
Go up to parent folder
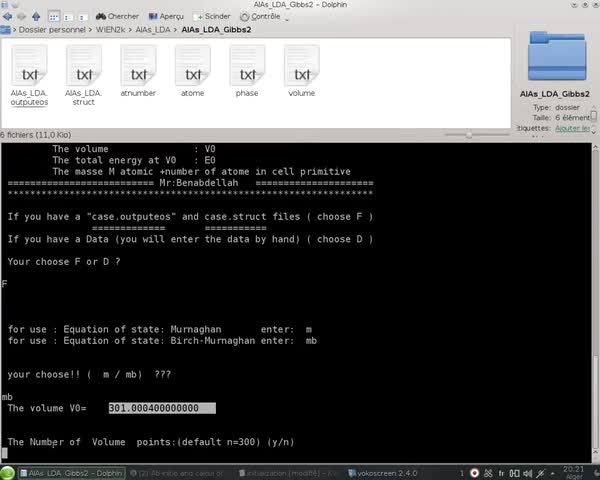[36, 16]
